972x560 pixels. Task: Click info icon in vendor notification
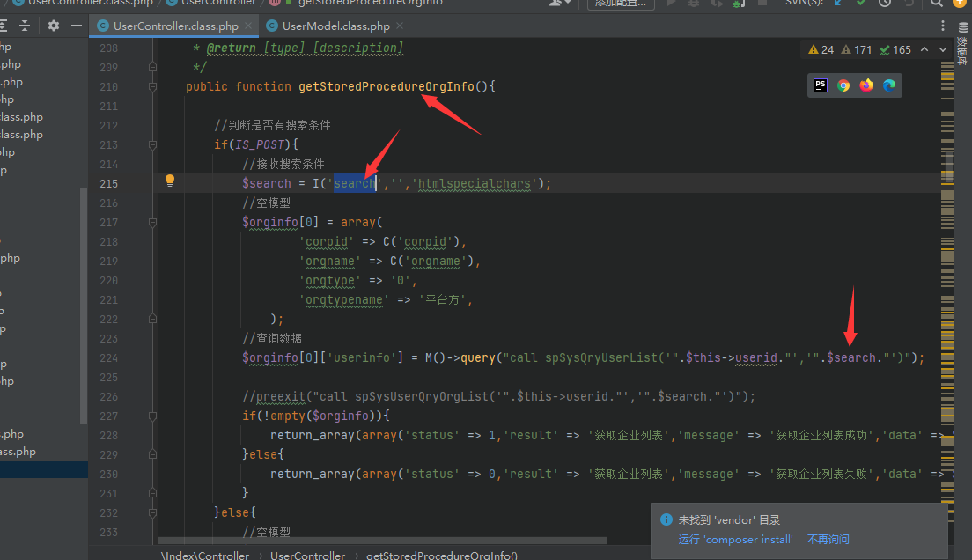click(666, 519)
